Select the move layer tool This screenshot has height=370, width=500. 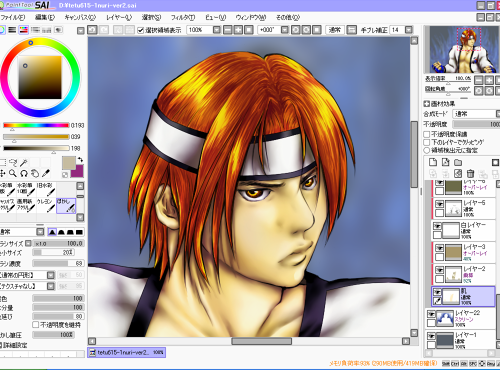click(3, 173)
